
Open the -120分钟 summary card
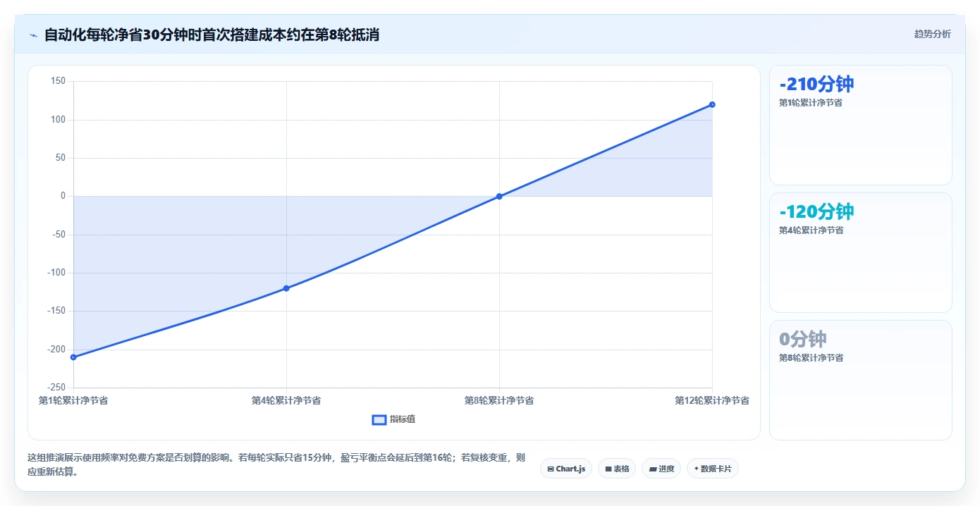point(861,253)
